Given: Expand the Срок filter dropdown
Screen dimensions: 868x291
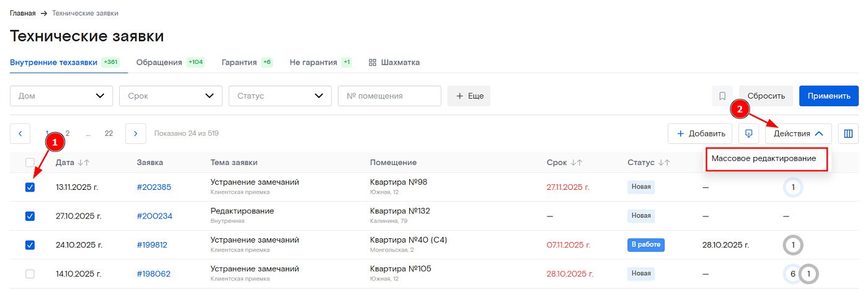Looking at the screenshot, I should [x=170, y=96].
